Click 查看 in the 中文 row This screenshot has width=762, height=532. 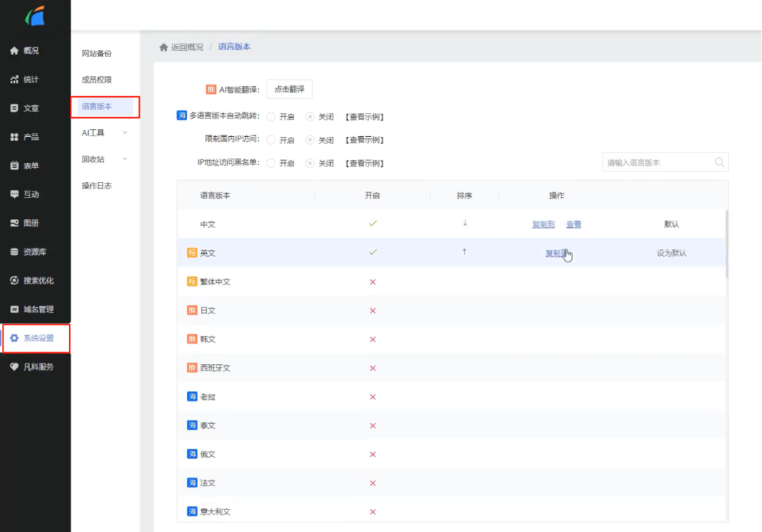click(574, 224)
